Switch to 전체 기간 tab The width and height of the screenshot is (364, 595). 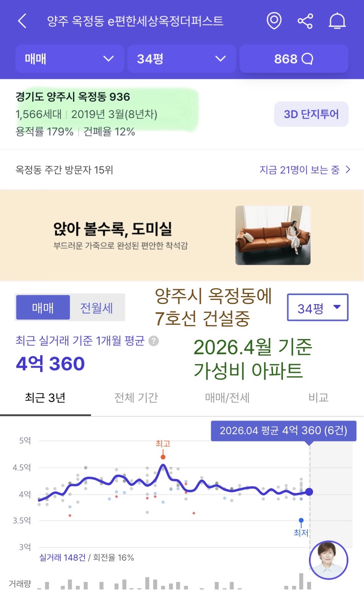(x=136, y=398)
